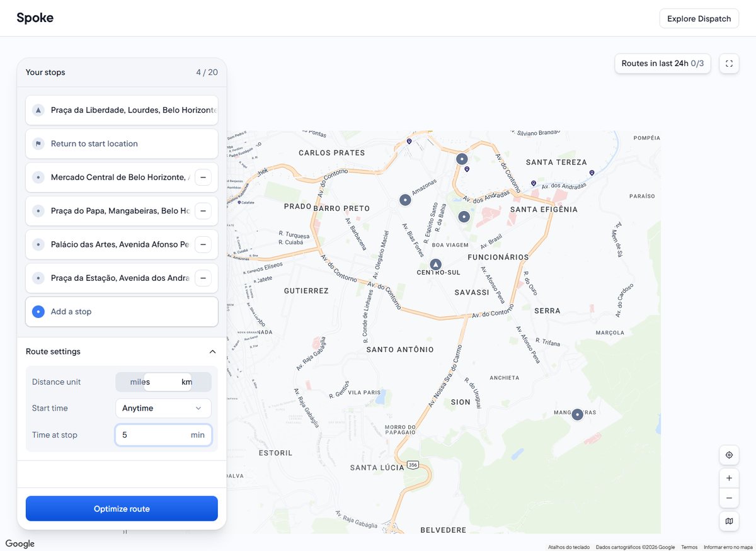Click the 4 / 20 stops counter
The height and width of the screenshot is (551, 756).
tap(207, 72)
